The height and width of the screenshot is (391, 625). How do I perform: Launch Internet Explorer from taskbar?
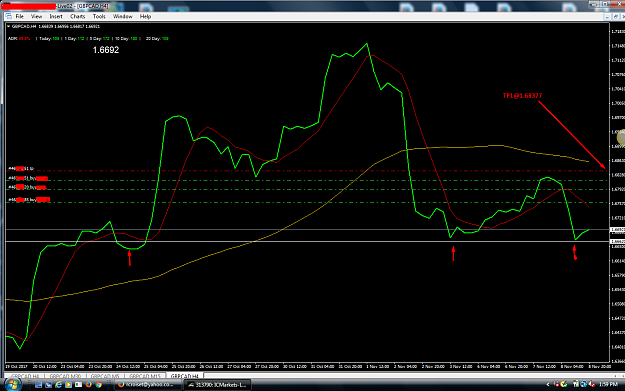pyautogui.click(x=59, y=385)
